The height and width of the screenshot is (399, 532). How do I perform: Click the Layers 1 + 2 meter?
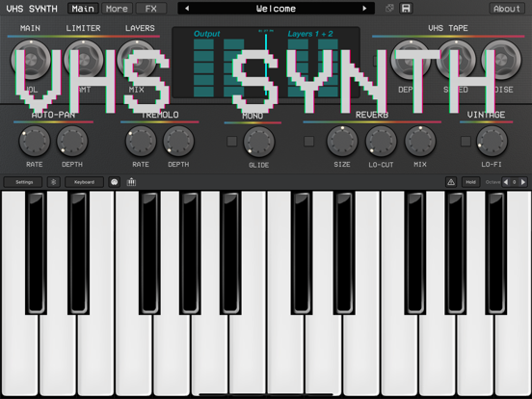pos(313,67)
